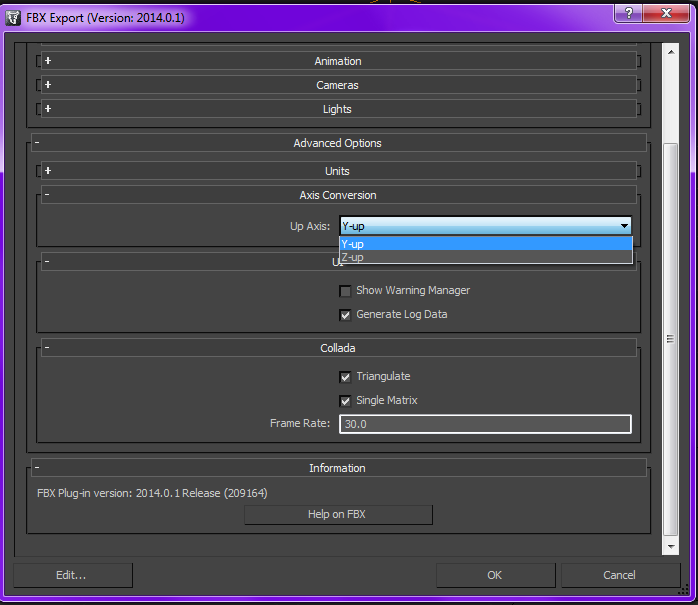Click the scrollbar down arrow
The width and height of the screenshot is (698, 605).
point(671,546)
